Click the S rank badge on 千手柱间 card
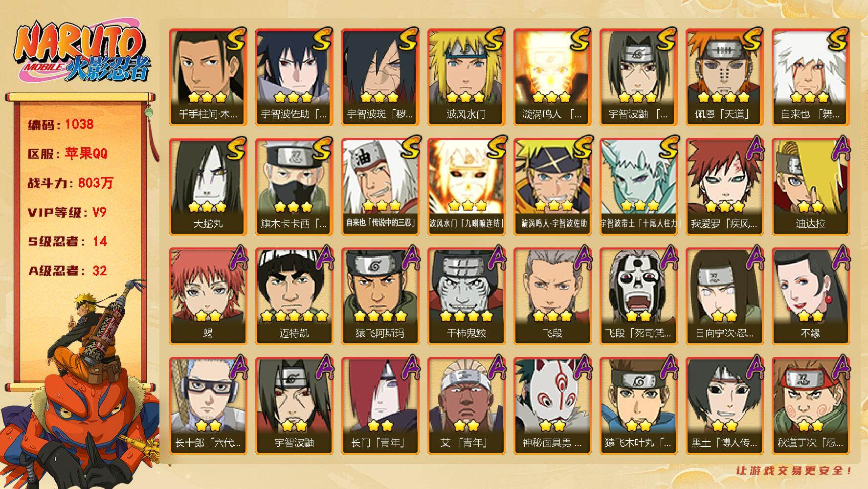This screenshot has height=489, width=868. coord(237,41)
